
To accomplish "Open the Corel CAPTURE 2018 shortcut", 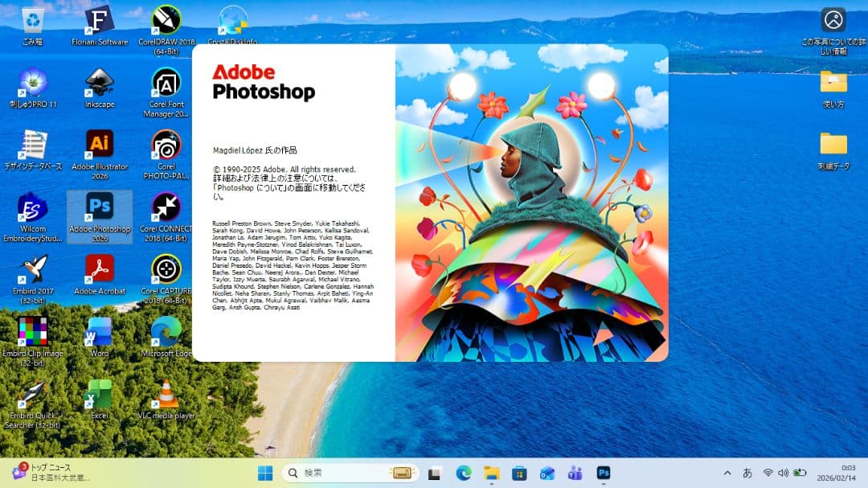I will coord(166,269).
